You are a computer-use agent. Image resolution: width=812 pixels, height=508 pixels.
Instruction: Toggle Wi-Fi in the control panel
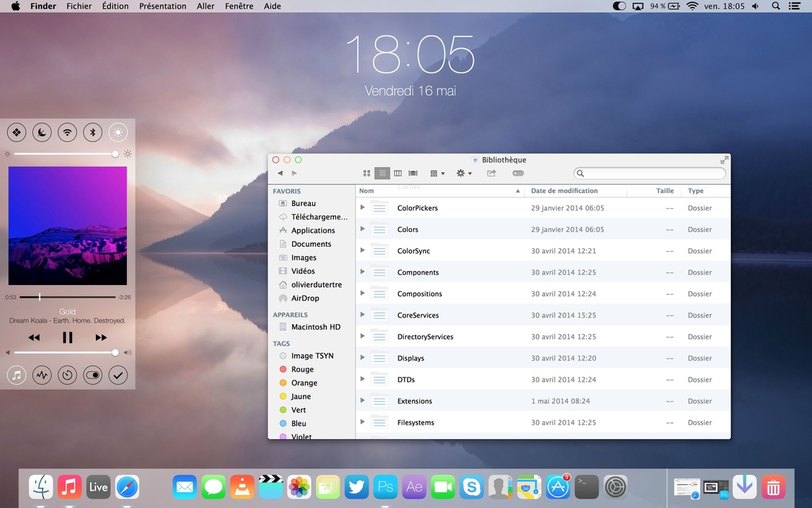(x=67, y=133)
